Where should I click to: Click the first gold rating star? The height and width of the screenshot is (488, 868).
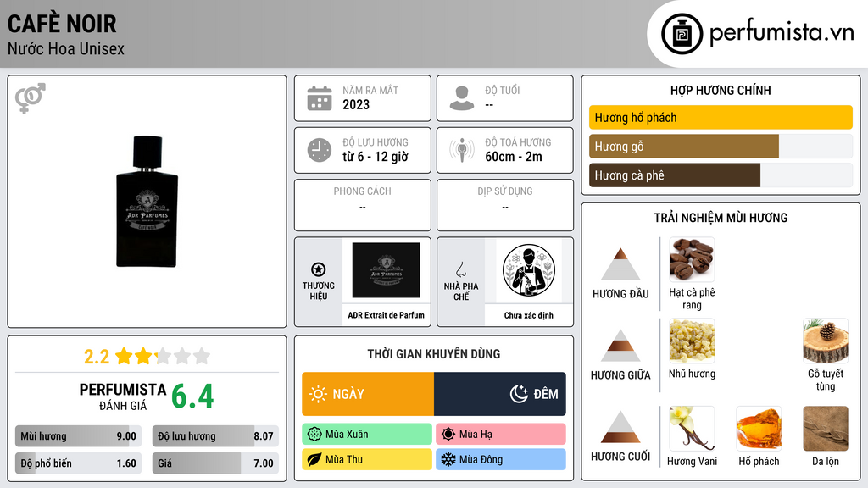click(x=124, y=356)
